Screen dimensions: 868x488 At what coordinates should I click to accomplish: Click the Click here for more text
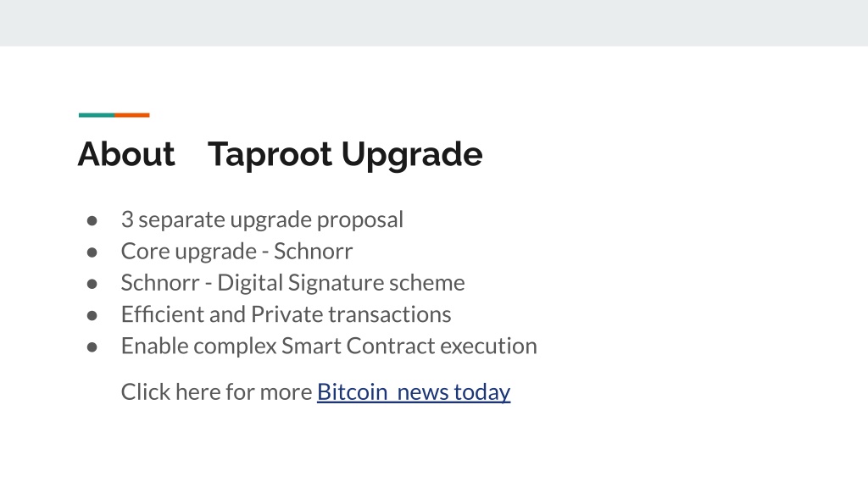[x=216, y=391]
